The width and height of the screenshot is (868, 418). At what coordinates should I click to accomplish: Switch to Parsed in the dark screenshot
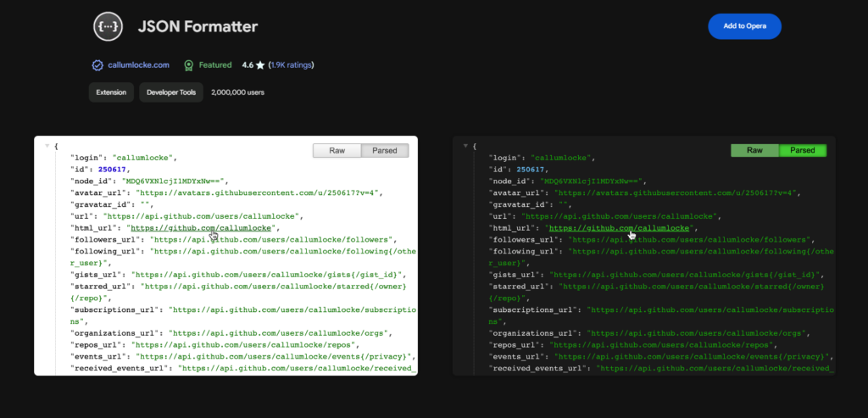click(x=803, y=151)
